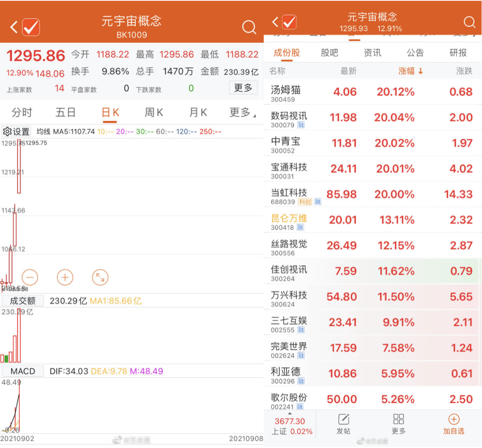This screenshot has height=448, width=482.
Task: Open stock 三七互娱 002555
Action: tap(373, 322)
